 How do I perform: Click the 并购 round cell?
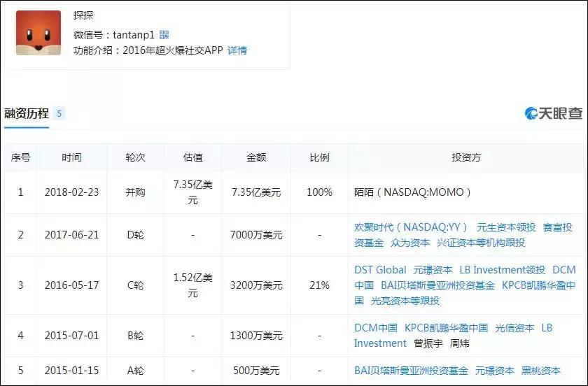pyautogui.click(x=135, y=192)
